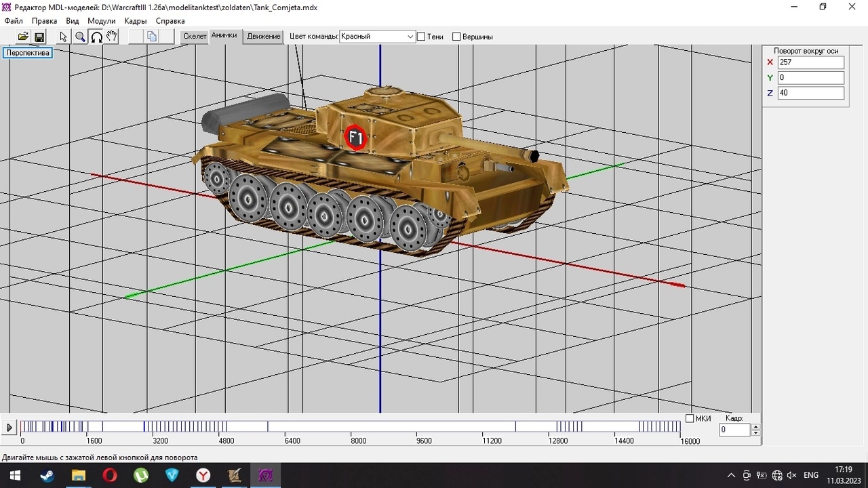
Task: Open the Windows Start menu
Action: pyautogui.click(x=14, y=475)
